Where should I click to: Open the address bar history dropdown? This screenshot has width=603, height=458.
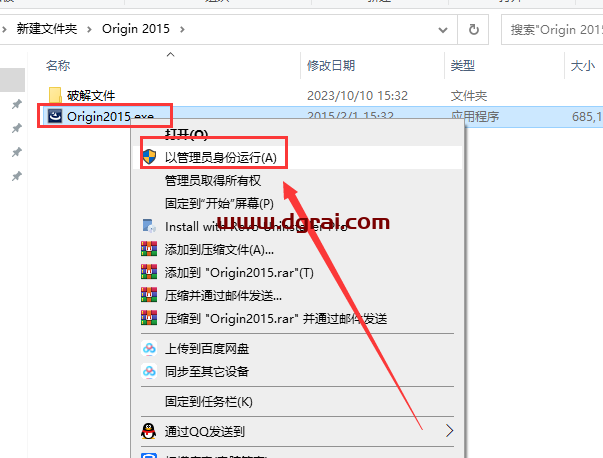tap(443, 30)
